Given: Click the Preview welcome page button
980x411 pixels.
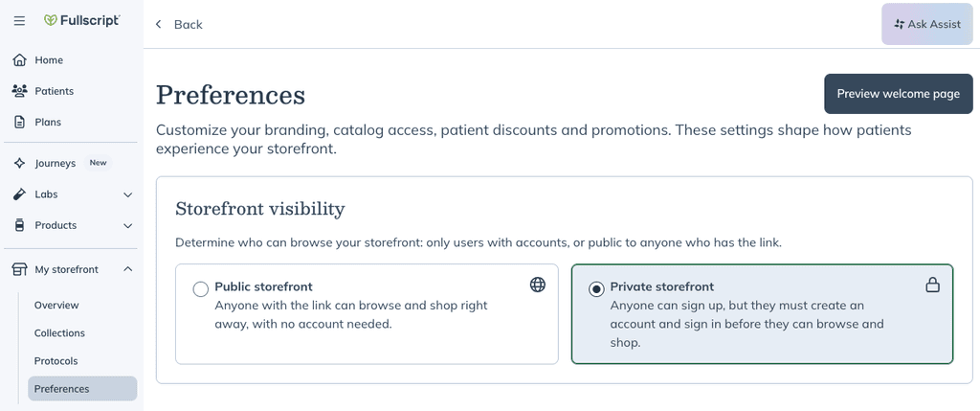Looking at the screenshot, I should [x=898, y=94].
